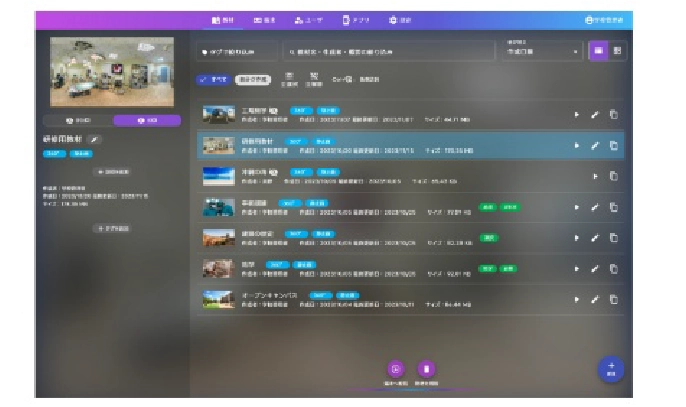Copy the item with the factory building thumbnail
This screenshot has width=686, height=407.
coord(614,115)
